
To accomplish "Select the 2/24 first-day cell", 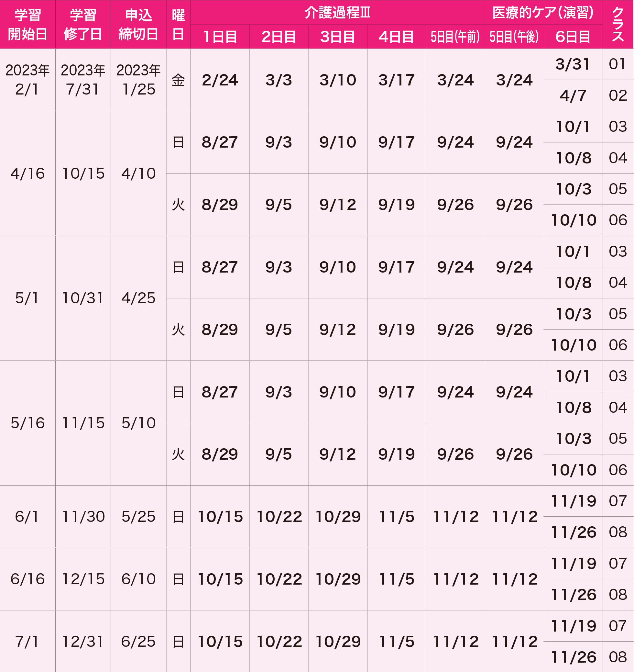I will click(x=220, y=80).
